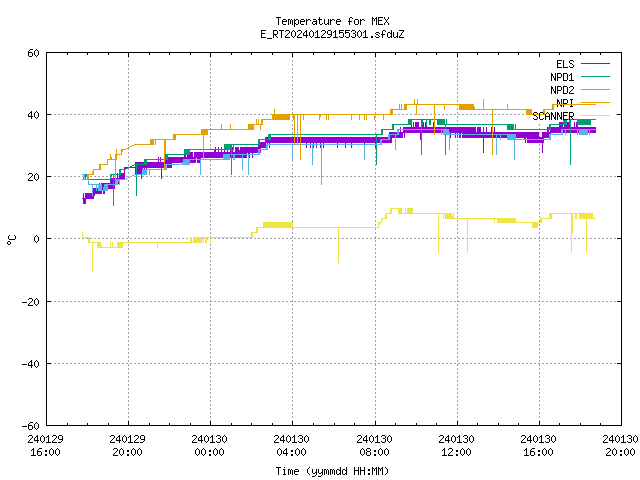Click the °C axis unit label
This screenshot has height=480, width=640.
pyautogui.click(x=11, y=240)
